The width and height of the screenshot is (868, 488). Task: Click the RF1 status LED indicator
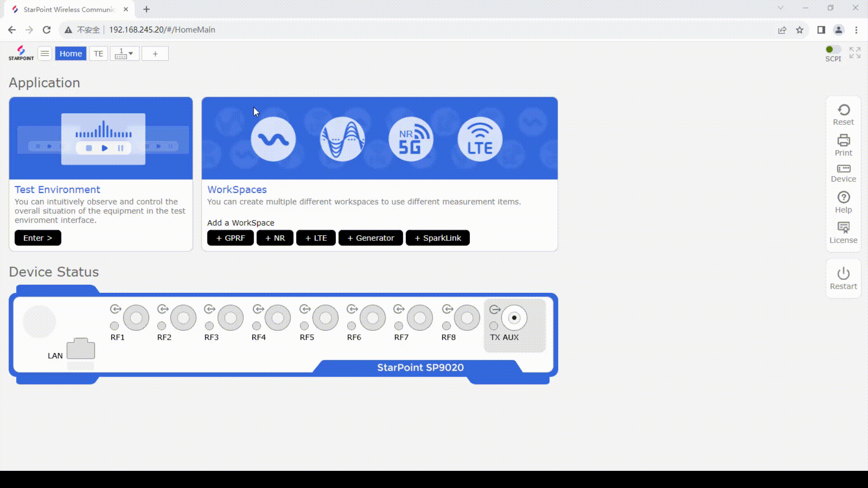(114, 326)
